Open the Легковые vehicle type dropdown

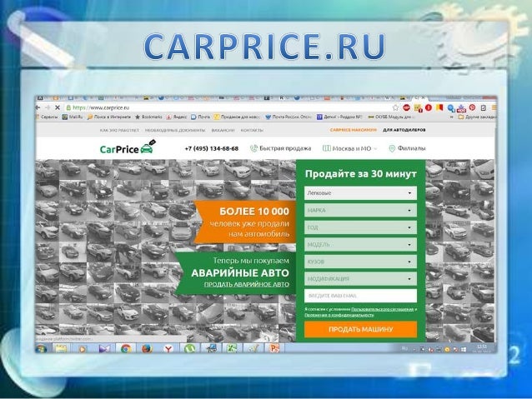[x=360, y=193]
